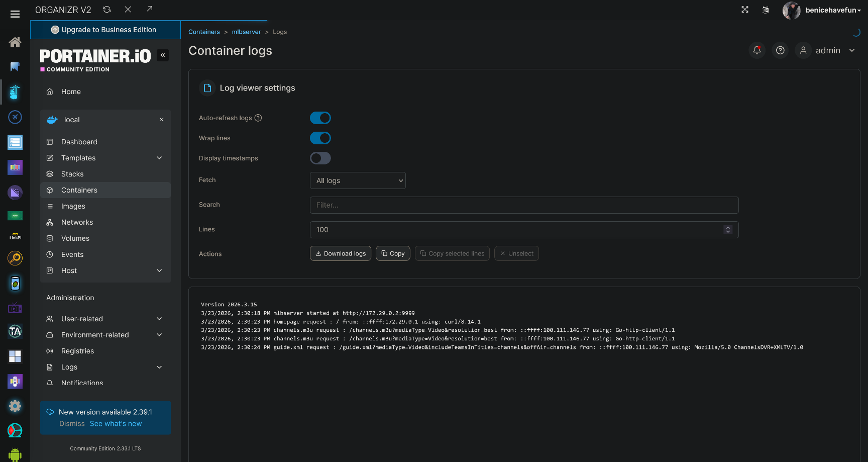Click the Organizr hamburger menu icon

15,14
